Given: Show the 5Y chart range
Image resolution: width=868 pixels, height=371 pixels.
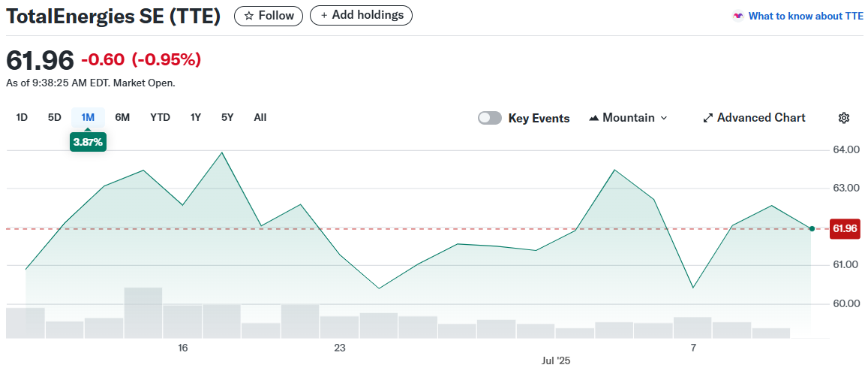Looking at the screenshot, I should (227, 118).
